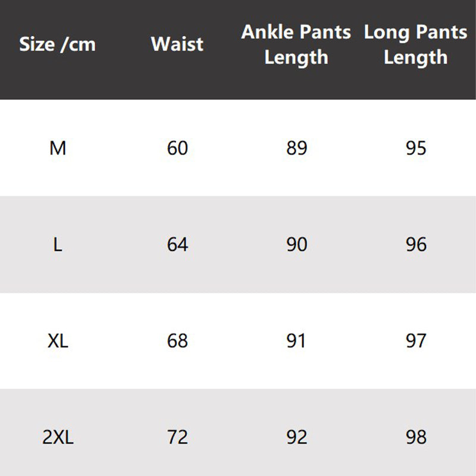Viewport: 476px width, 476px height.
Task: Click the size M row label
Action: tap(58, 148)
